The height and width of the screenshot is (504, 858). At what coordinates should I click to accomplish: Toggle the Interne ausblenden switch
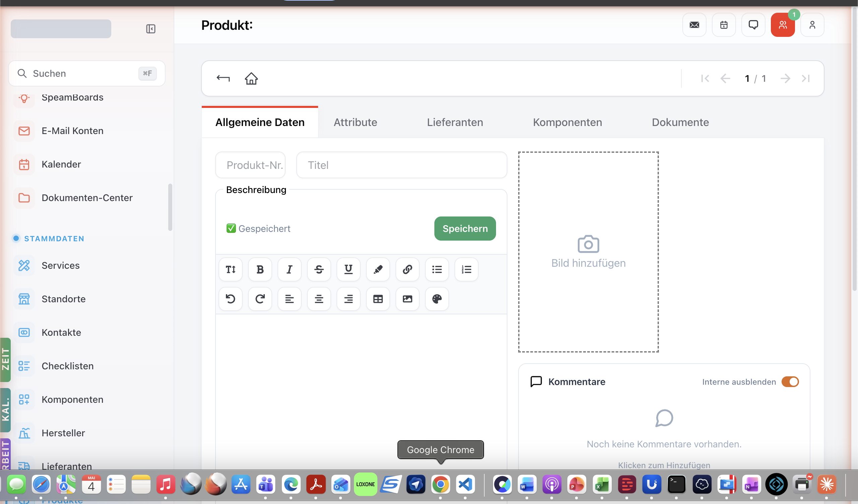790,382
